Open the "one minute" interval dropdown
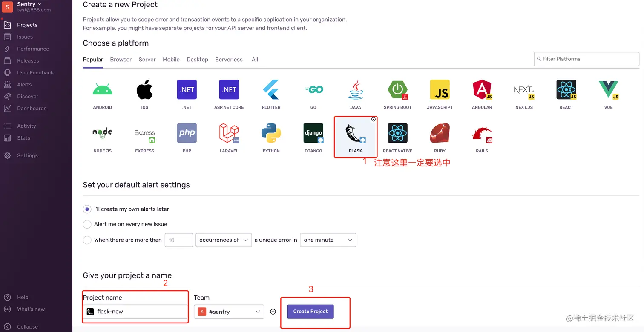Image resolution: width=644 pixels, height=332 pixels. (x=328, y=240)
